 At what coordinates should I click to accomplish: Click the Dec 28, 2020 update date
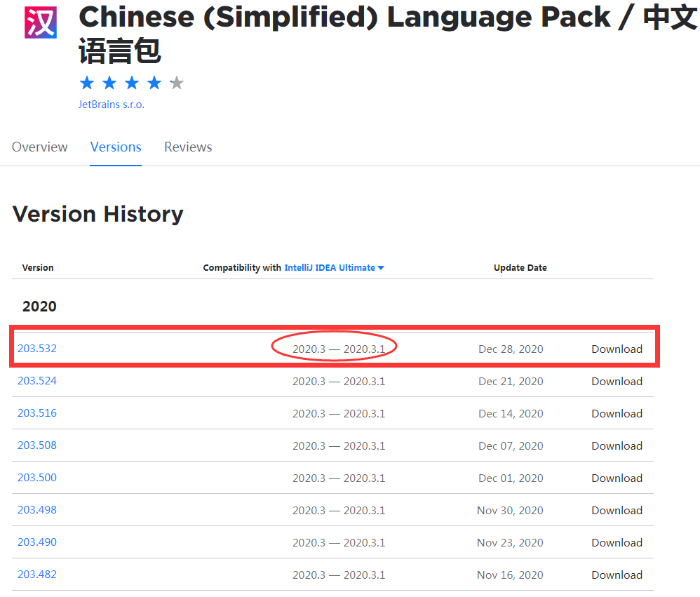click(x=511, y=349)
